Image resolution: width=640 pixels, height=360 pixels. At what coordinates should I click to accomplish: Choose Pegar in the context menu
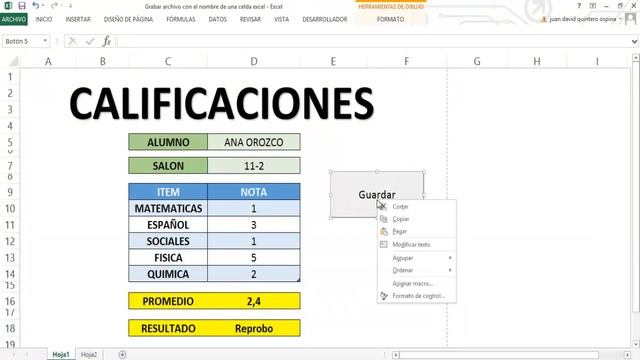[416, 231]
